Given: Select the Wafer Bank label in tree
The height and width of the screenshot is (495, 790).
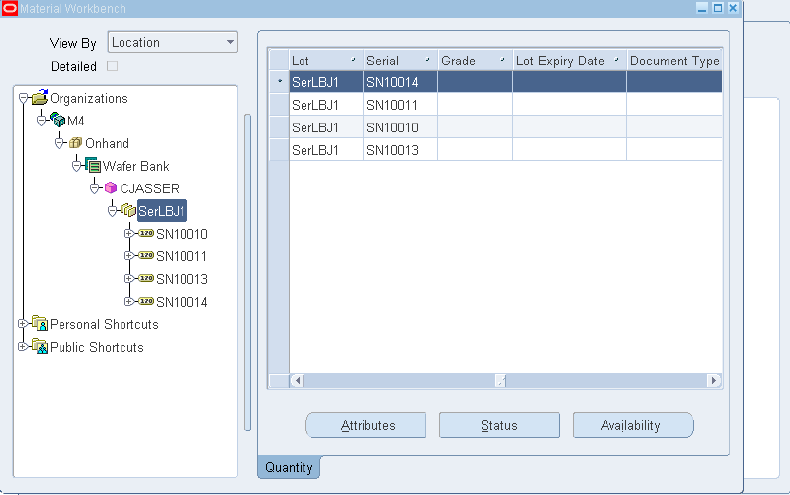Looking at the screenshot, I should click(x=136, y=166).
